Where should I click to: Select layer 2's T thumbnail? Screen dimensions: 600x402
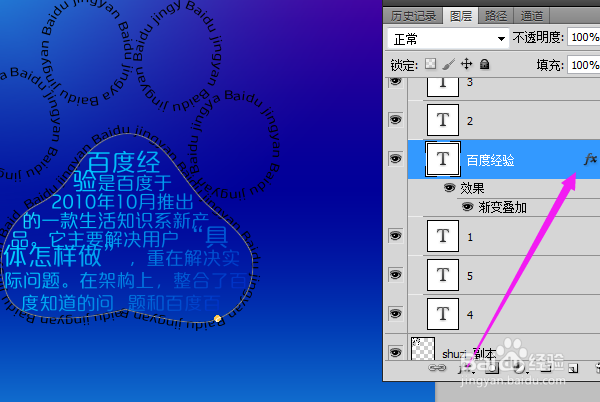click(x=443, y=120)
